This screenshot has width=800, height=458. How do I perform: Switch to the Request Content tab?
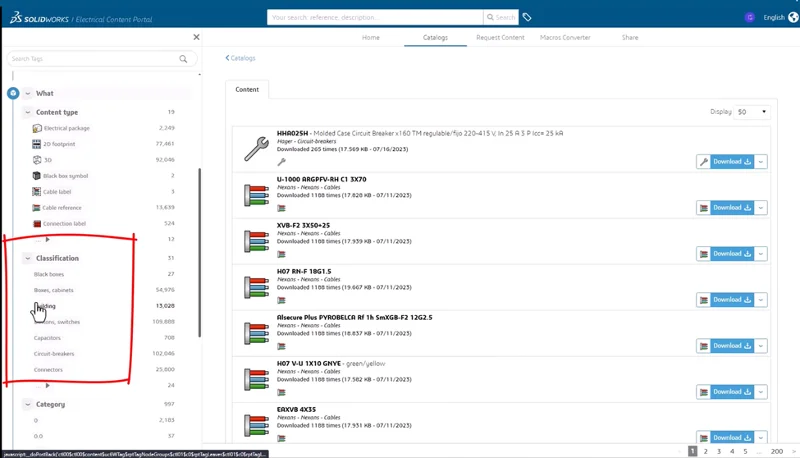coord(500,37)
